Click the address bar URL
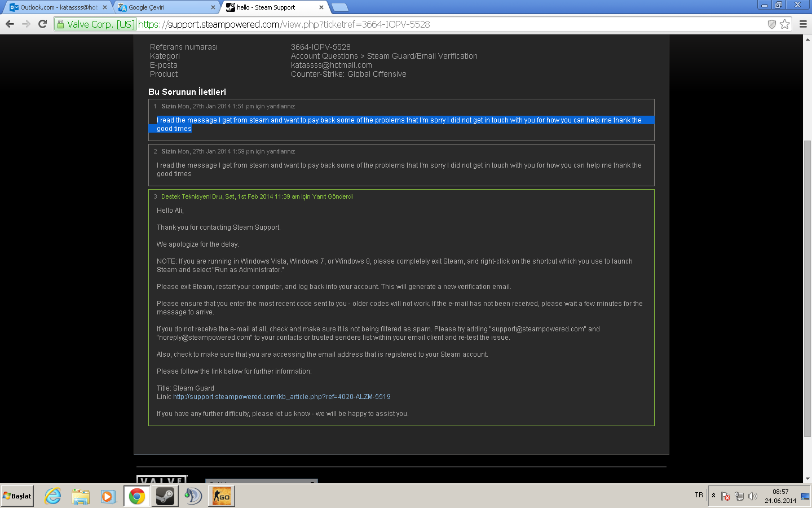The width and height of the screenshot is (812, 508). click(x=284, y=24)
